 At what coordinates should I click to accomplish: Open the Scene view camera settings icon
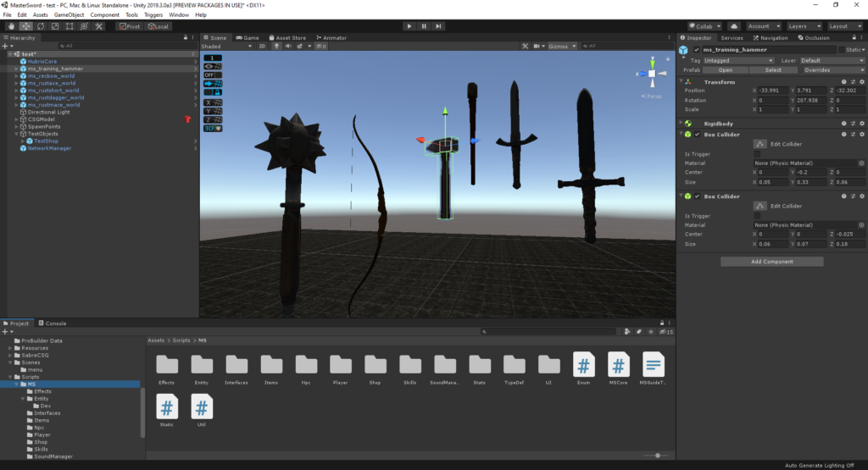click(537, 46)
